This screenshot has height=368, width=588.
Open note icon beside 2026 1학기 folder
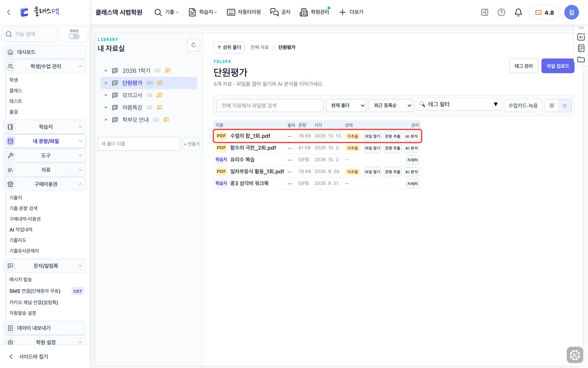[168, 71]
